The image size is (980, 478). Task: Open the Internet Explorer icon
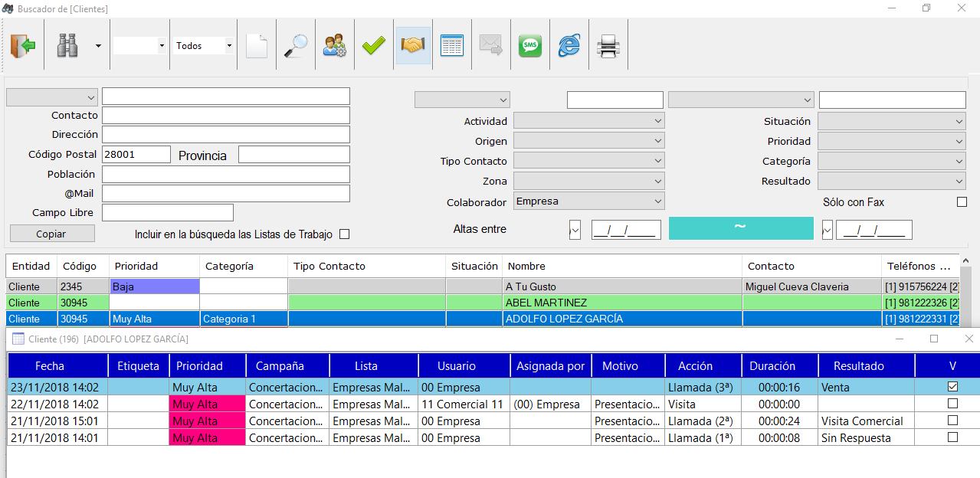point(569,46)
